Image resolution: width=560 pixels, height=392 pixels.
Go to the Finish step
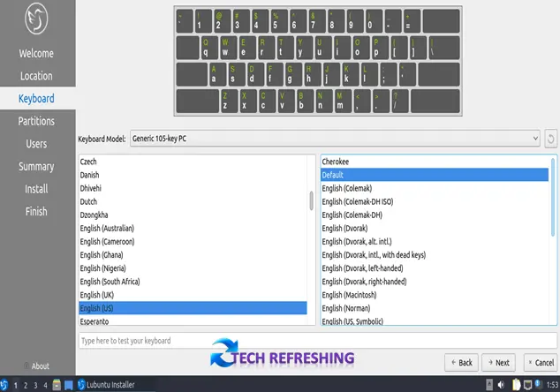click(36, 211)
